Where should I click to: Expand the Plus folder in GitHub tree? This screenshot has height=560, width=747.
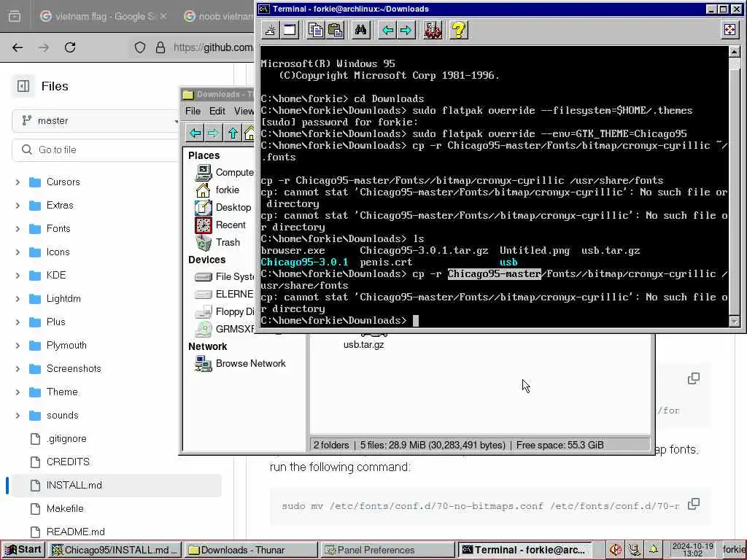point(18,322)
